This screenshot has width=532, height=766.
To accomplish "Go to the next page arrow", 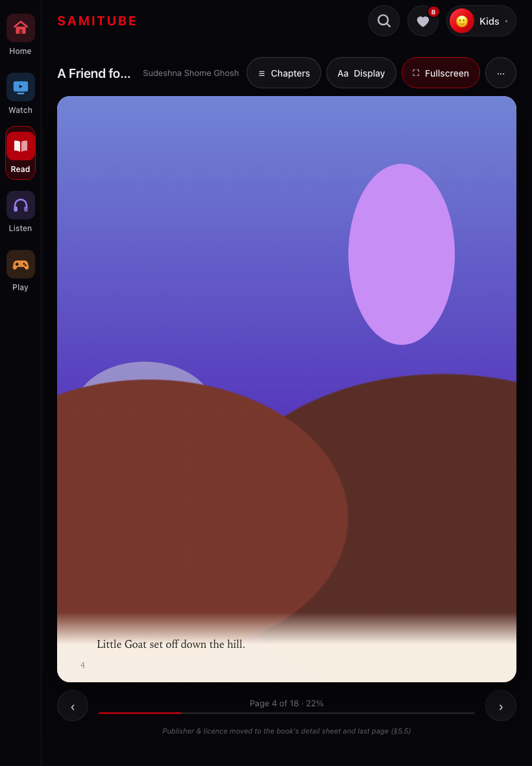I will tap(501, 706).
